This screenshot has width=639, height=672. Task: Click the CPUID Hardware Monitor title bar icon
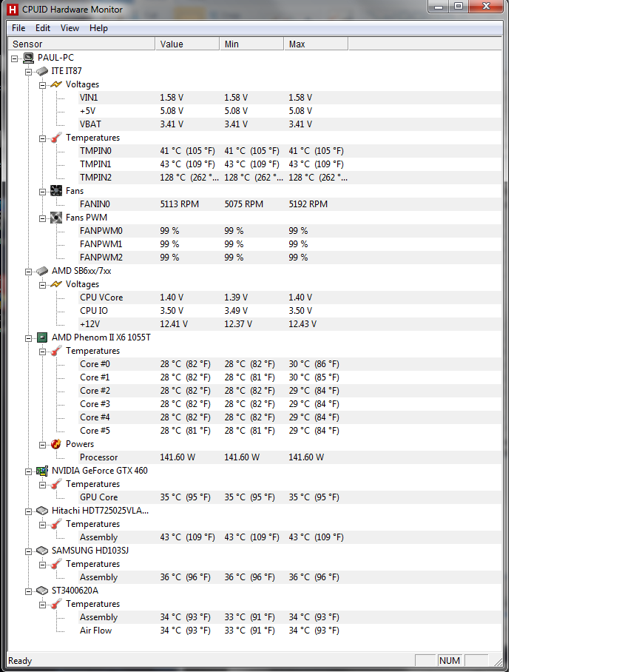point(13,10)
